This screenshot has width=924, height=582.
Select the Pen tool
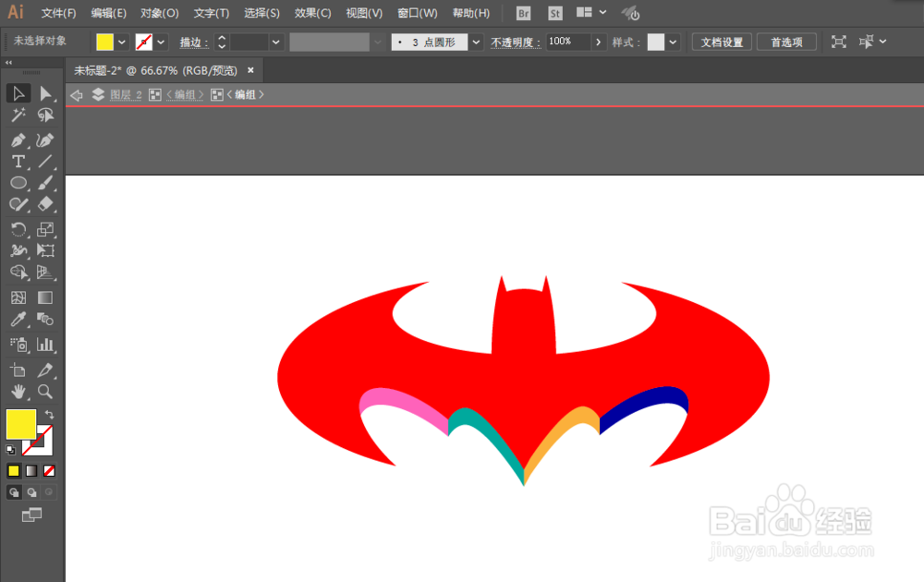18,139
